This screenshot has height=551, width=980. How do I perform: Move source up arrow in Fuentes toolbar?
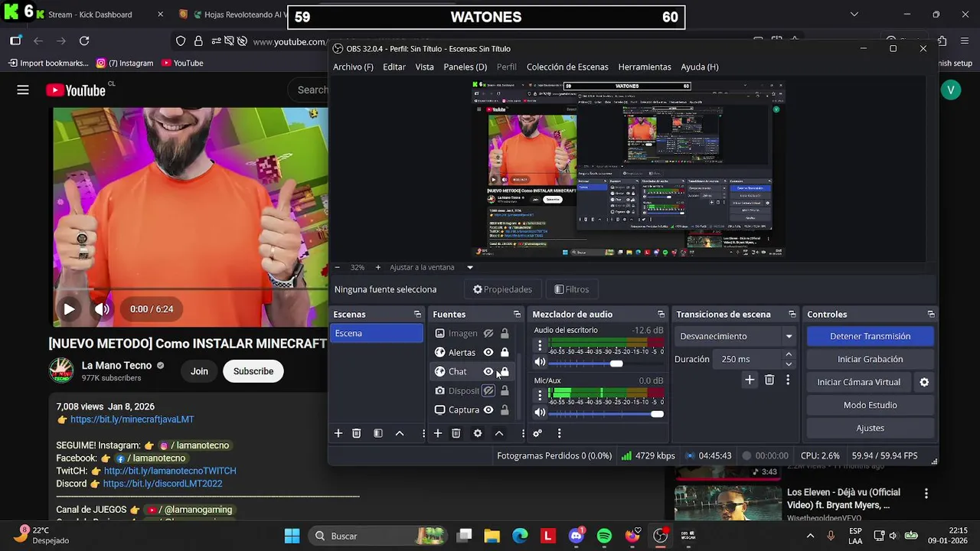(x=499, y=433)
